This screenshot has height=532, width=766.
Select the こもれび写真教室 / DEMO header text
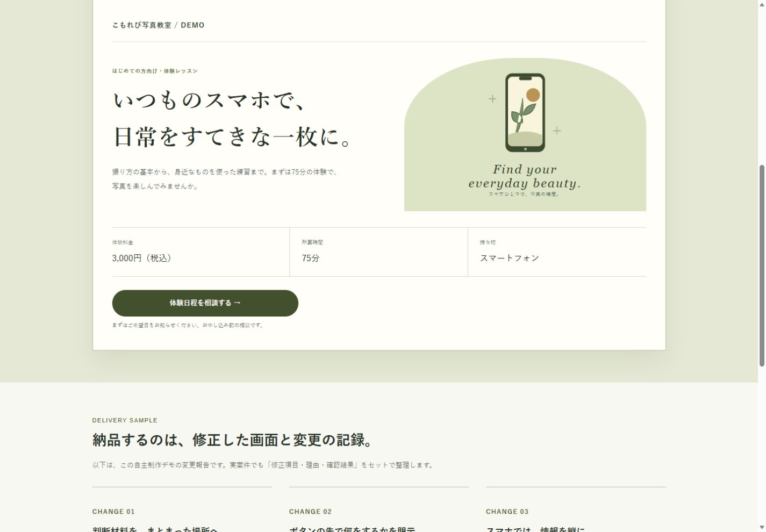(158, 25)
